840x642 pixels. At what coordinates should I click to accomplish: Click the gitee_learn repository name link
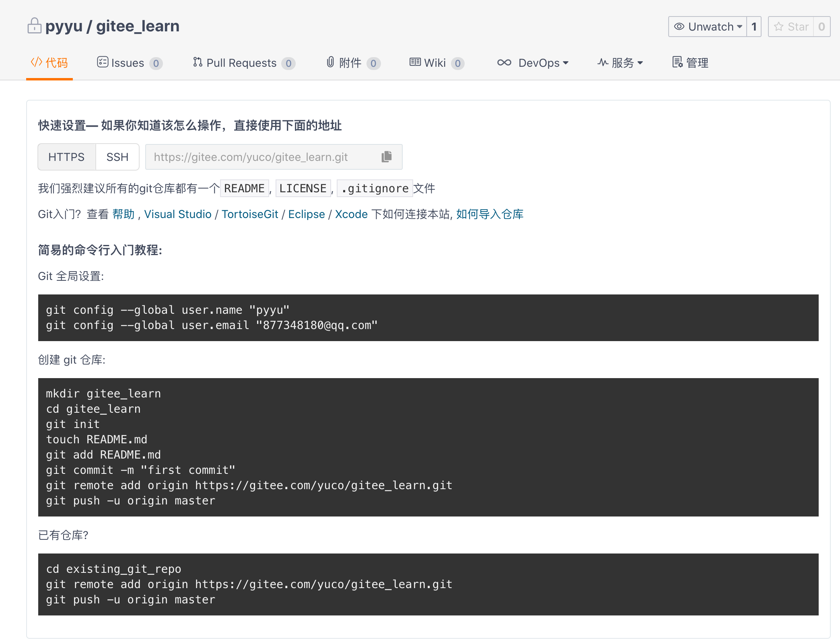pos(138,26)
